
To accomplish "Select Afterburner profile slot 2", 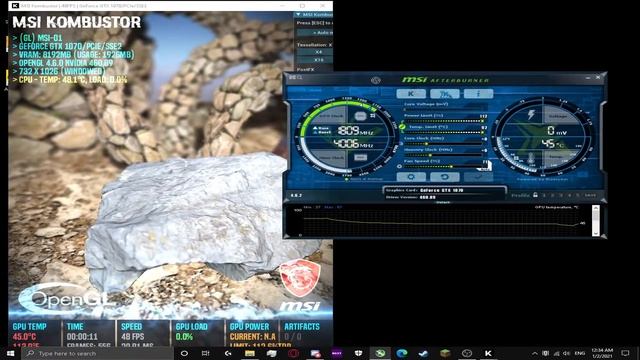I will (553, 196).
